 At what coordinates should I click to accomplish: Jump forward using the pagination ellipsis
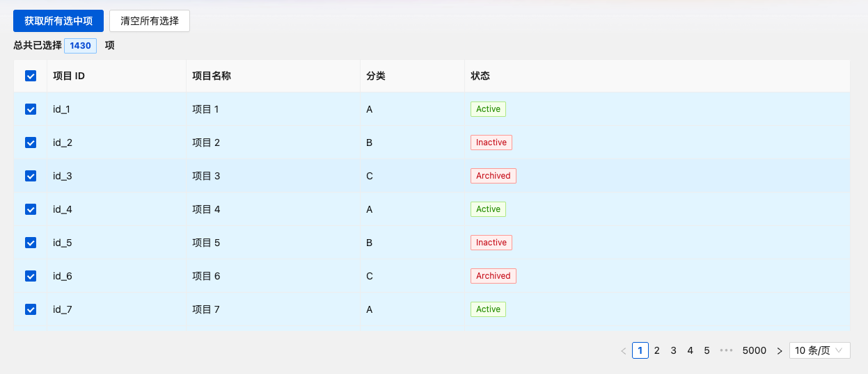[x=726, y=350]
